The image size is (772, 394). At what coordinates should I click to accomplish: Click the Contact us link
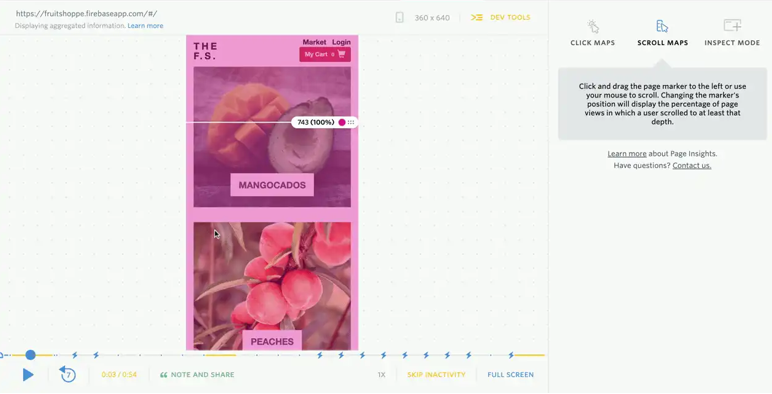pyautogui.click(x=692, y=165)
